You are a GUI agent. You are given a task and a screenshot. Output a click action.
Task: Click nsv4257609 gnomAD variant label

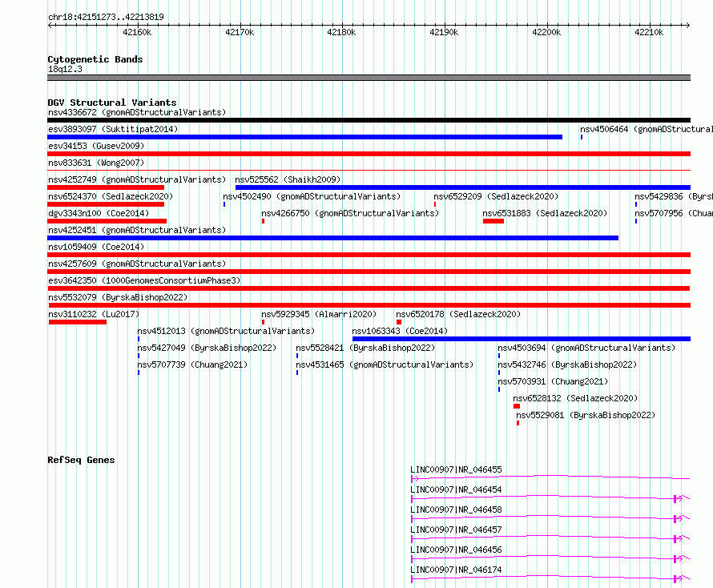(137, 264)
